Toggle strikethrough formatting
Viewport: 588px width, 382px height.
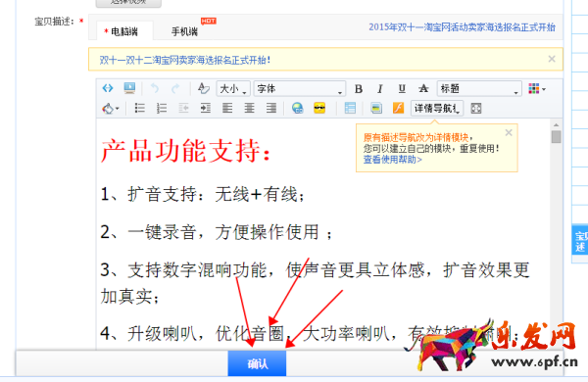[x=423, y=89]
